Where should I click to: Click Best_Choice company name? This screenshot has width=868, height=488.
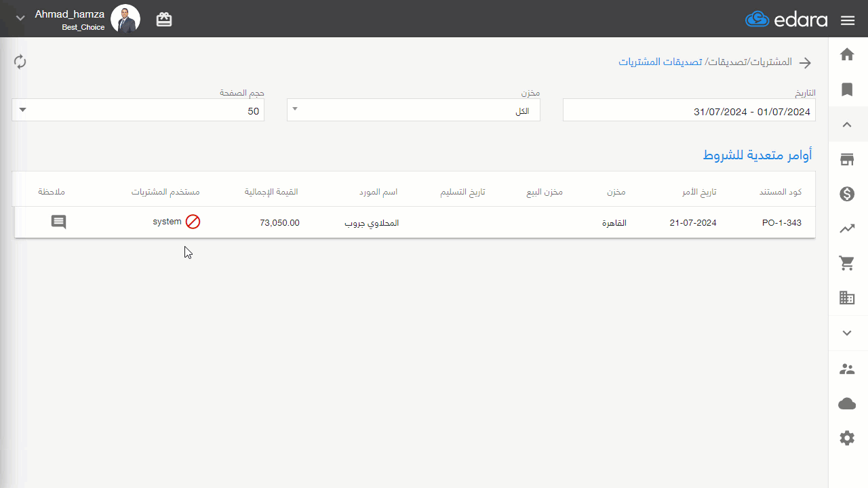(83, 28)
